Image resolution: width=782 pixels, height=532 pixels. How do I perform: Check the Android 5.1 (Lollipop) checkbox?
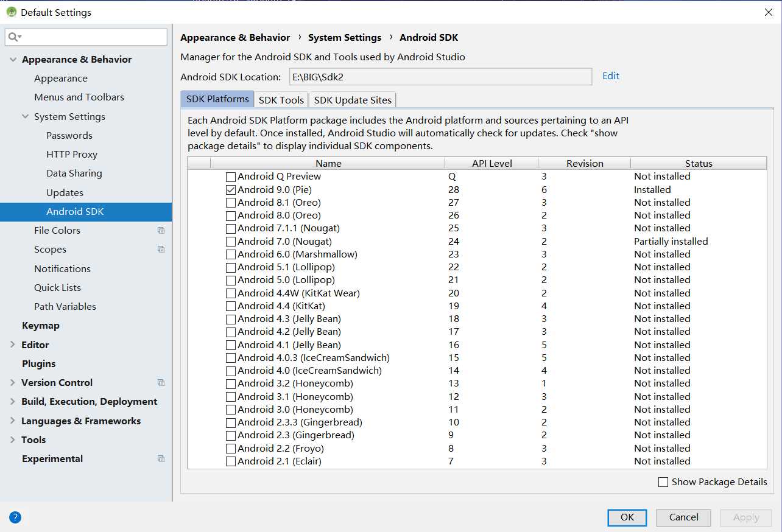pos(231,267)
